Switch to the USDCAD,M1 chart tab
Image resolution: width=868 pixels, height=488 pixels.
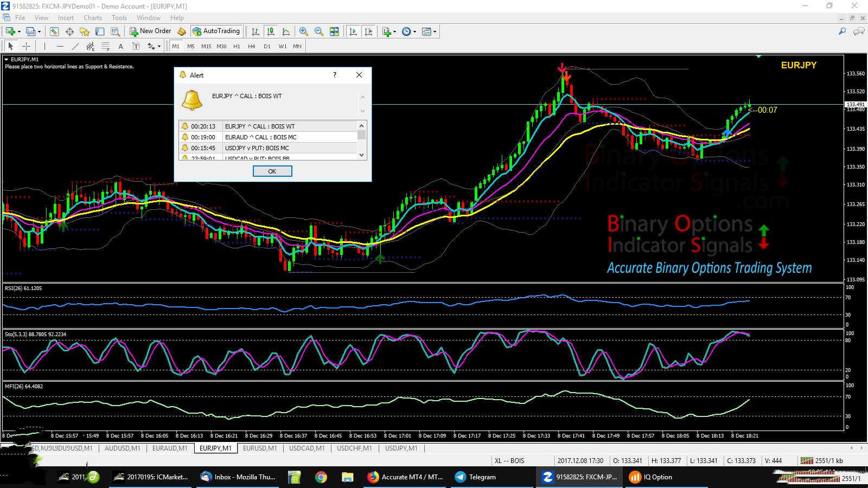pyautogui.click(x=307, y=448)
